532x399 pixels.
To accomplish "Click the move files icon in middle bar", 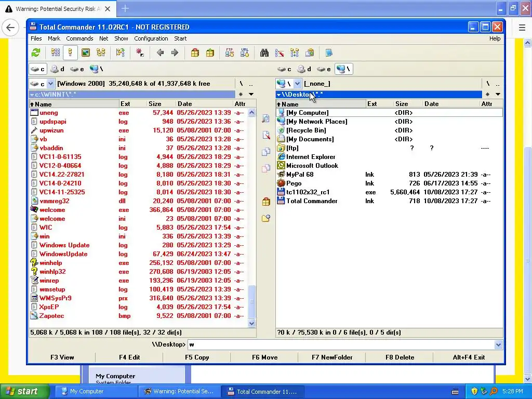I will coord(266,168).
